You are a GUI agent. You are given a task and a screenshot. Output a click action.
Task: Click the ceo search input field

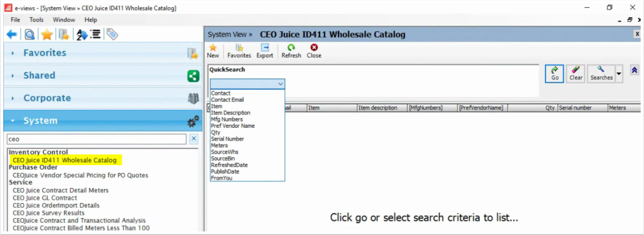click(96, 139)
